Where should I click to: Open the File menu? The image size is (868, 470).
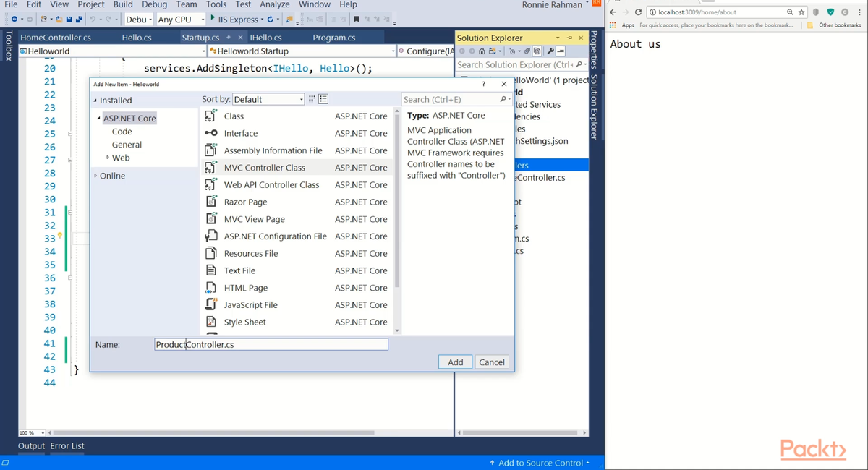pos(11,4)
